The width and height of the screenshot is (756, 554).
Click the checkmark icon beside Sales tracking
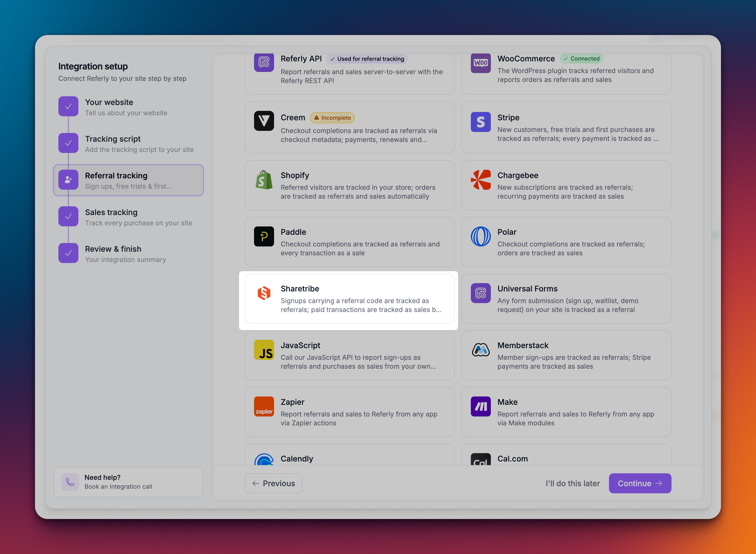coord(68,216)
